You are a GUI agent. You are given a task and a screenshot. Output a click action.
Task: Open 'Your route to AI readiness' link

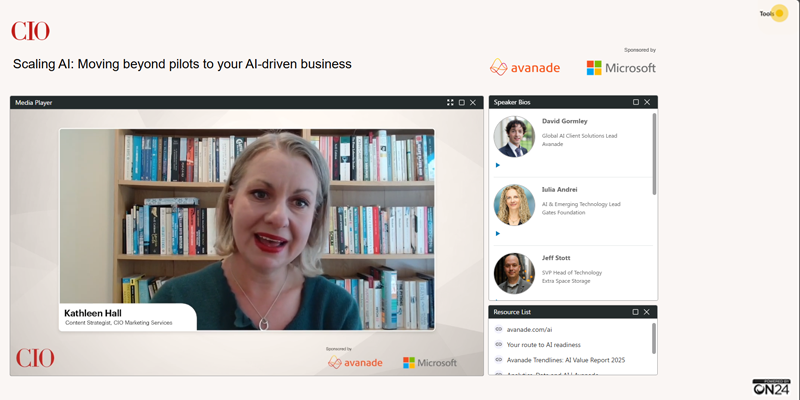[543, 344]
